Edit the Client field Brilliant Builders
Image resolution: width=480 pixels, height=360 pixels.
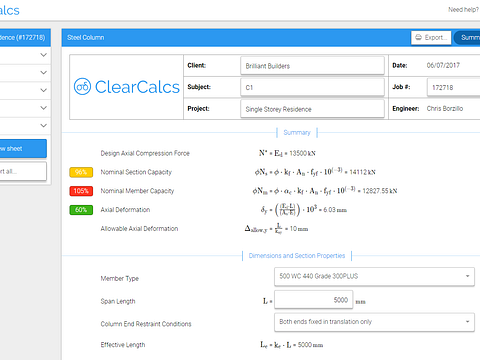pos(312,66)
